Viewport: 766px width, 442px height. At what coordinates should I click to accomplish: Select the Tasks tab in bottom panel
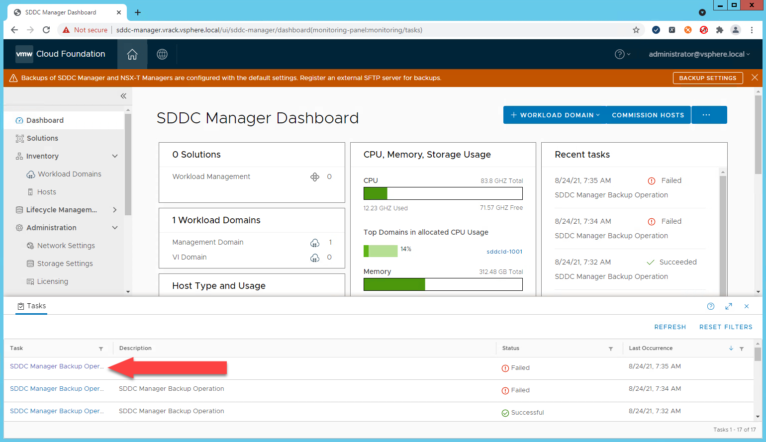click(31, 306)
